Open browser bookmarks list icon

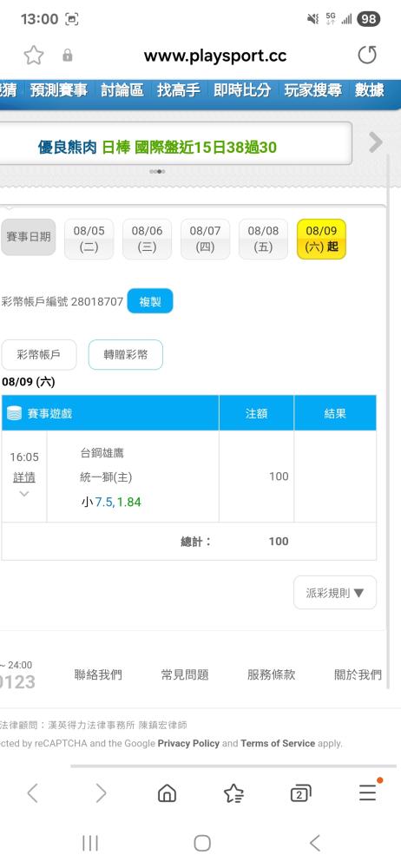point(233,793)
